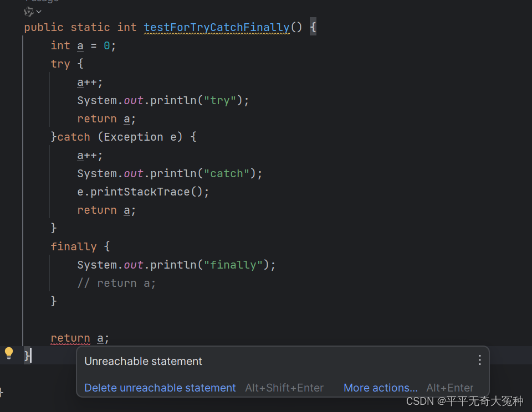Screen dimensions: 532x412
Task: Click the closing brace beside the caret
Action: (27, 356)
